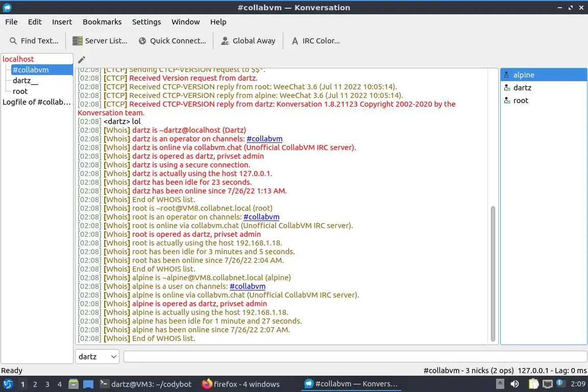
Task: Open #collabvm link in dartz whois line
Action: pyautogui.click(x=264, y=139)
